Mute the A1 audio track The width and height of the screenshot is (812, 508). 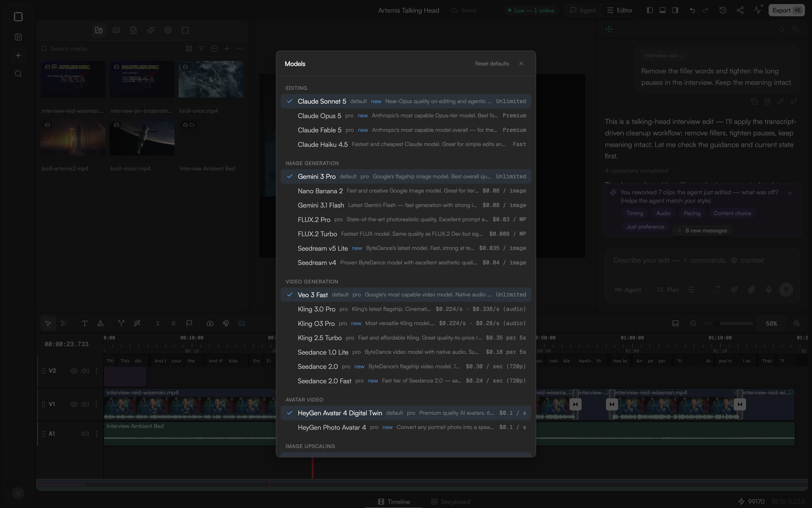[x=85, y=434]
